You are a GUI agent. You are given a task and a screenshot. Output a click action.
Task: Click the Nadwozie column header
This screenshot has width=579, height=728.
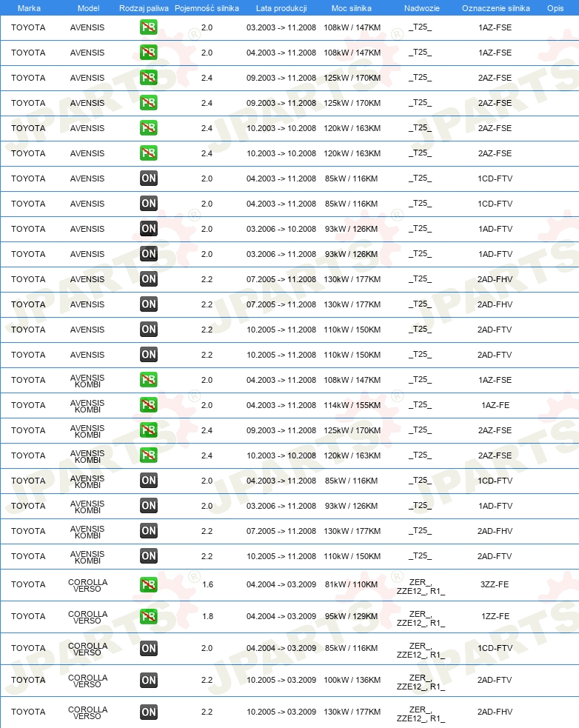click(x=421, y=8)
